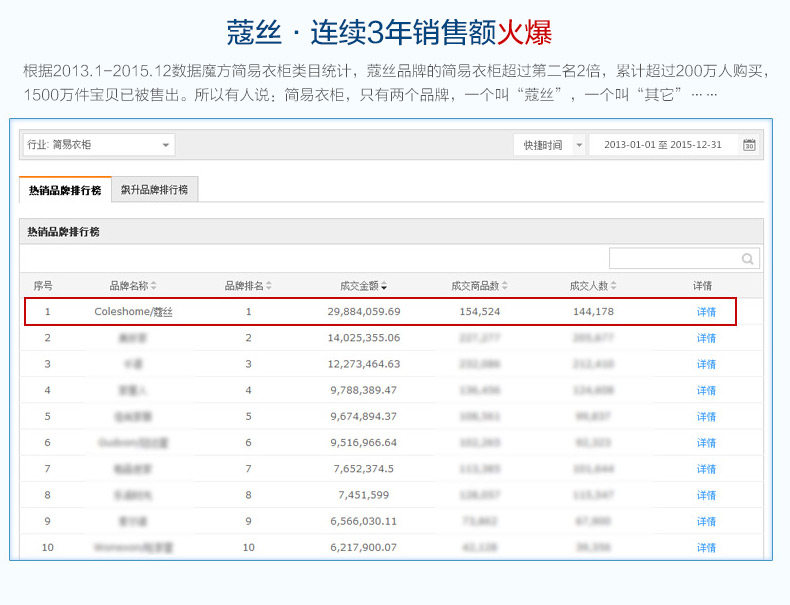Expand the 行业: 简易衣柜 dropdown

coord(165,145)
